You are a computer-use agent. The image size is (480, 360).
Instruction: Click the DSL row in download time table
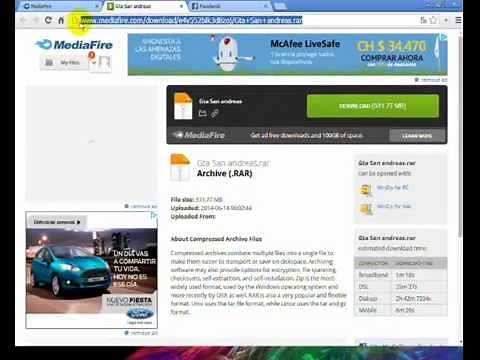click(x=401, y=287)
